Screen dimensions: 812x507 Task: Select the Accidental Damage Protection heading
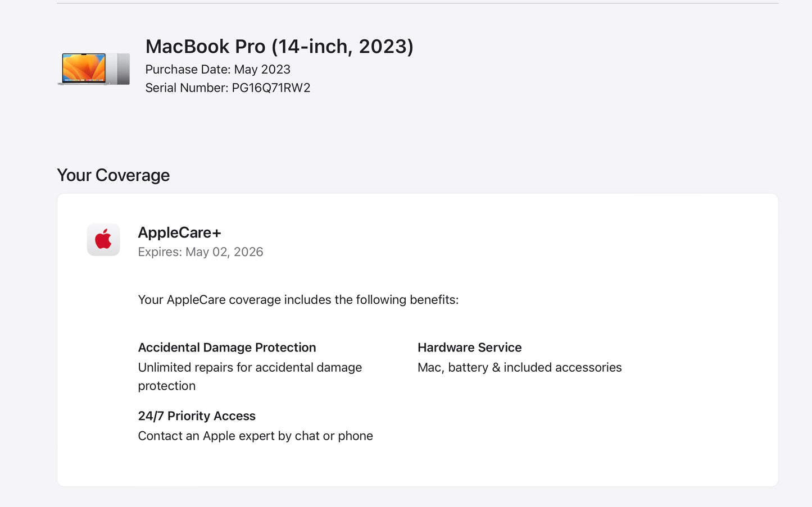[227, 347]
